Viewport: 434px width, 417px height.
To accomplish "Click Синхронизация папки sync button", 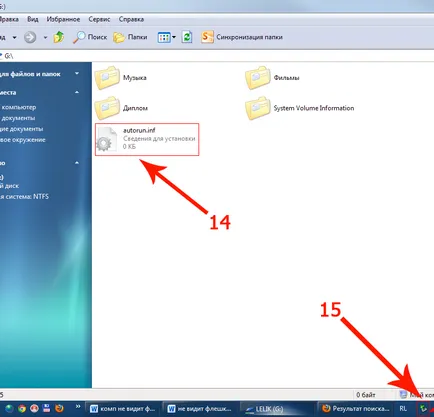I will click(x=242, y=37).
